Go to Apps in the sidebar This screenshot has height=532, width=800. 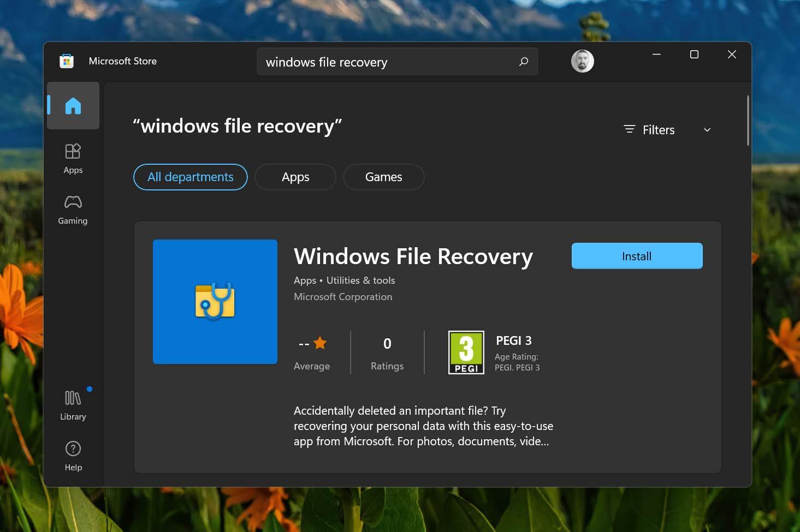73,159
